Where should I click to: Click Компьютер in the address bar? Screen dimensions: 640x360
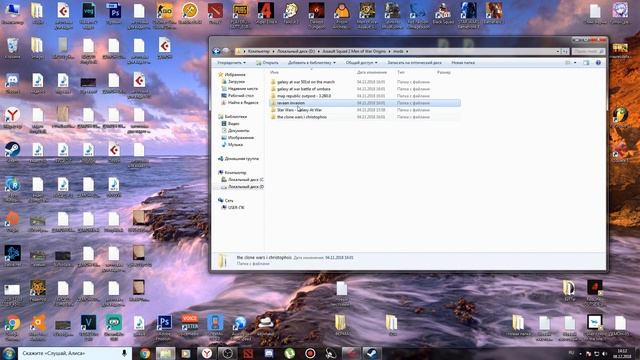(x=259, y=51)
